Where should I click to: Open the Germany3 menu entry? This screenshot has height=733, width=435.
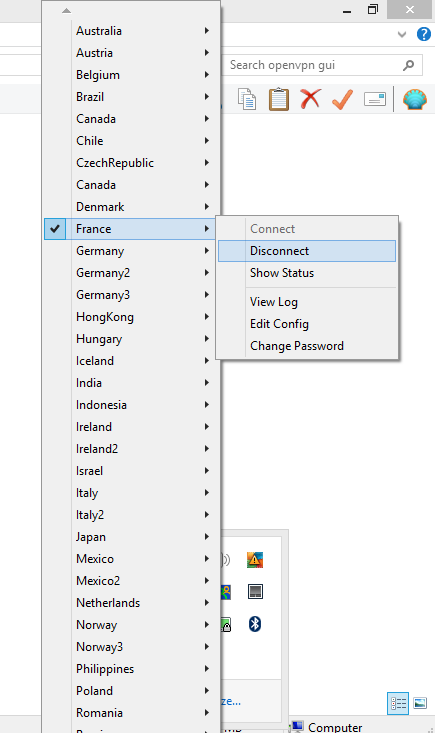(130, 295)
